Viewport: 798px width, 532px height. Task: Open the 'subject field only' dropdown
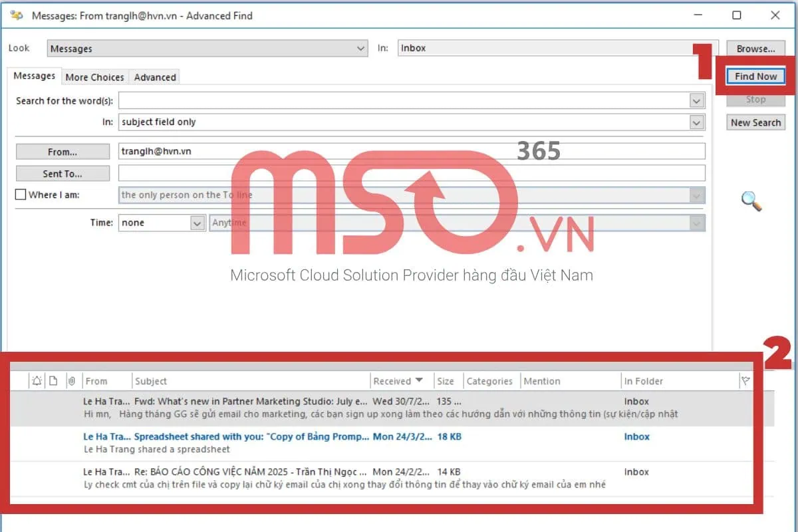pyautogui.click(x=696, y=122)
